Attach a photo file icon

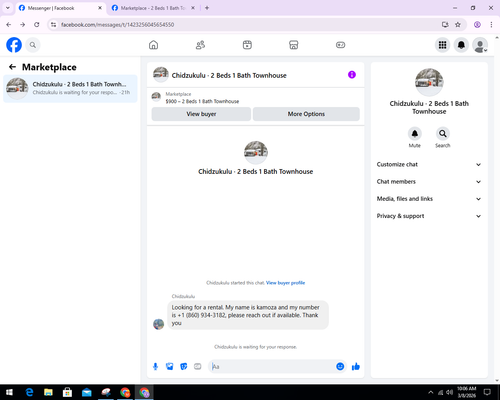(169, 367)
